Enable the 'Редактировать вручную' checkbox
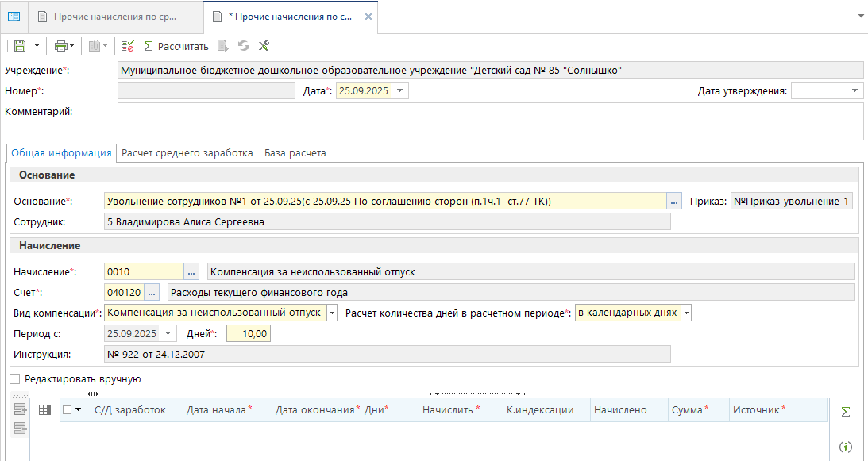This screenshot has height=461, width=868. [14, 379]
